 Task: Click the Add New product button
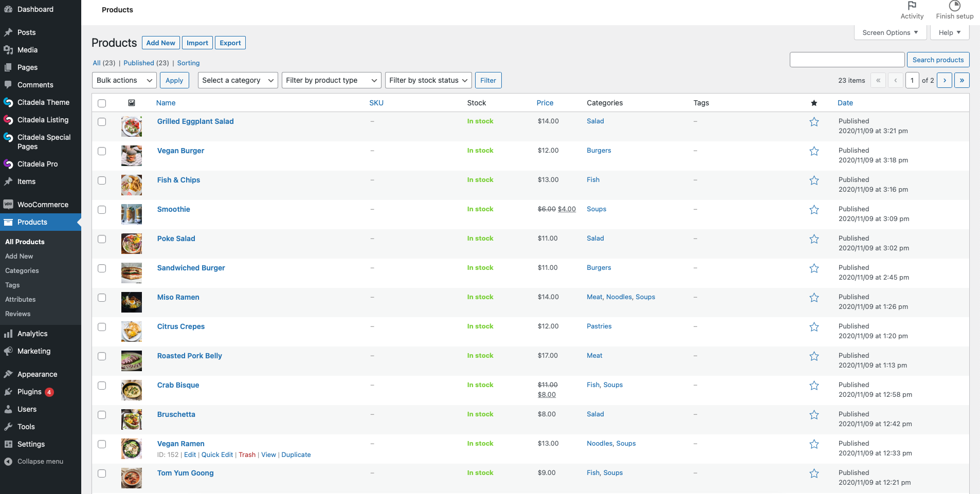tap(160, 43)
